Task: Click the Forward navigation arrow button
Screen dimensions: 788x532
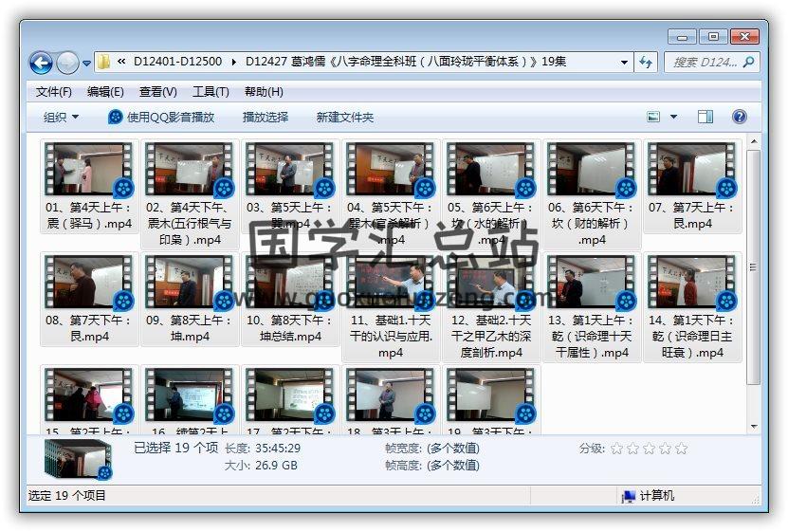Action: point(68,64)
